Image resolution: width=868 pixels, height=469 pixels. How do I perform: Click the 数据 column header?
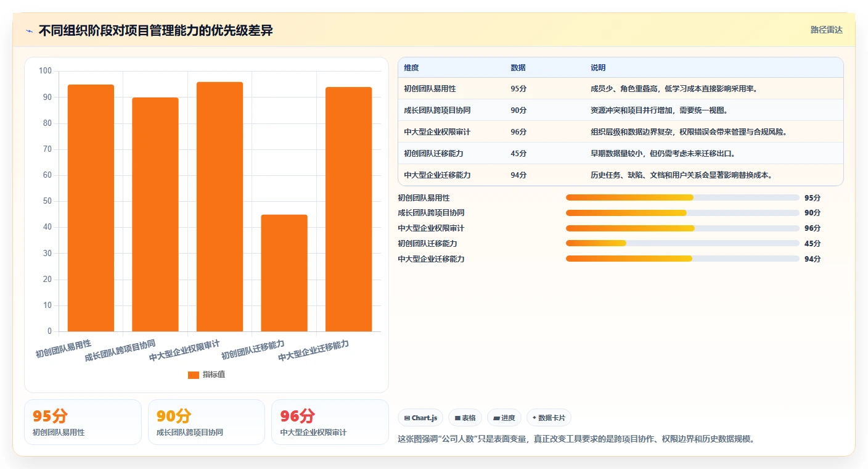[x=518, y=68]
